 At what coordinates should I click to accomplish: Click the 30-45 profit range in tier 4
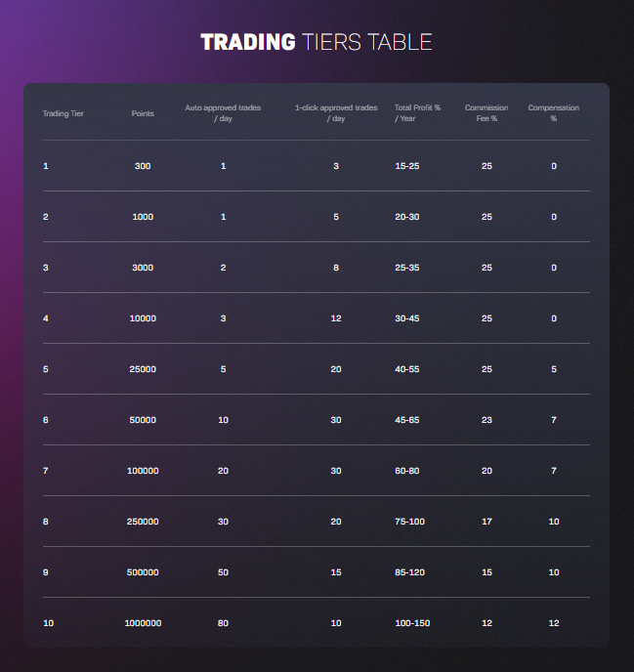(x=407, y=318)
